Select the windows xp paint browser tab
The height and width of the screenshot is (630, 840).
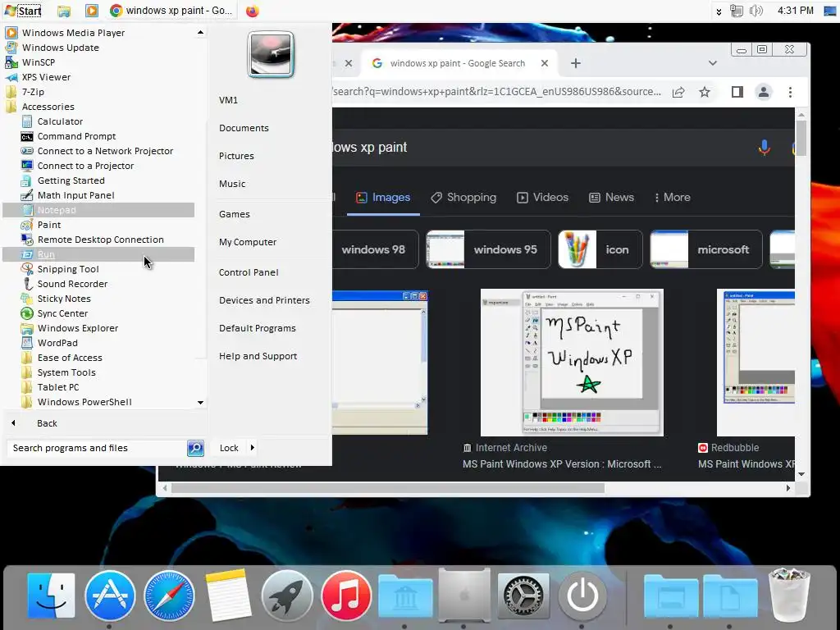point(457,63)
